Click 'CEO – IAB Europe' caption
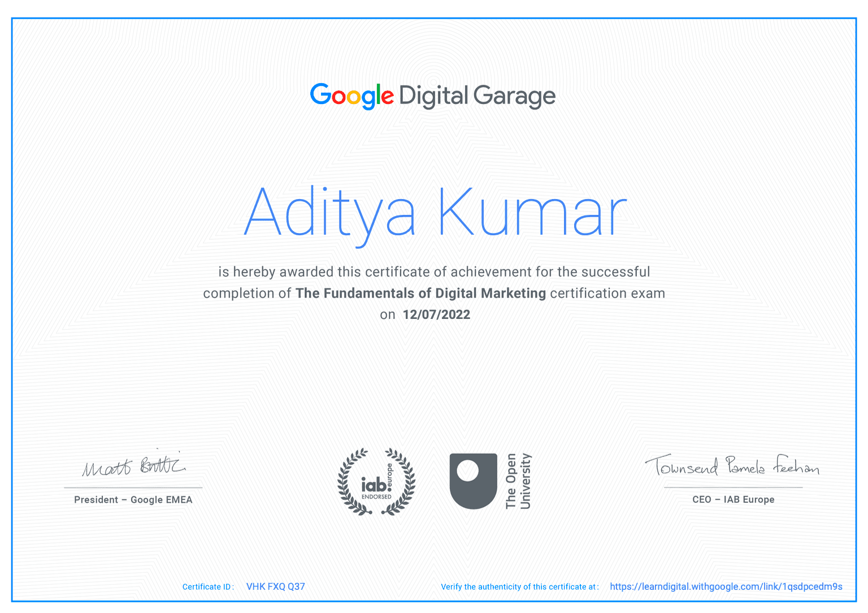 tap(733, 500)
